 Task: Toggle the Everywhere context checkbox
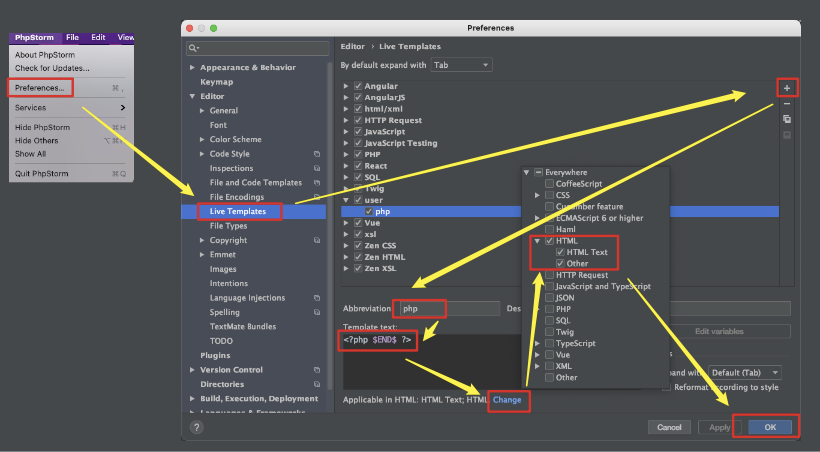click(x=538, y=172)
